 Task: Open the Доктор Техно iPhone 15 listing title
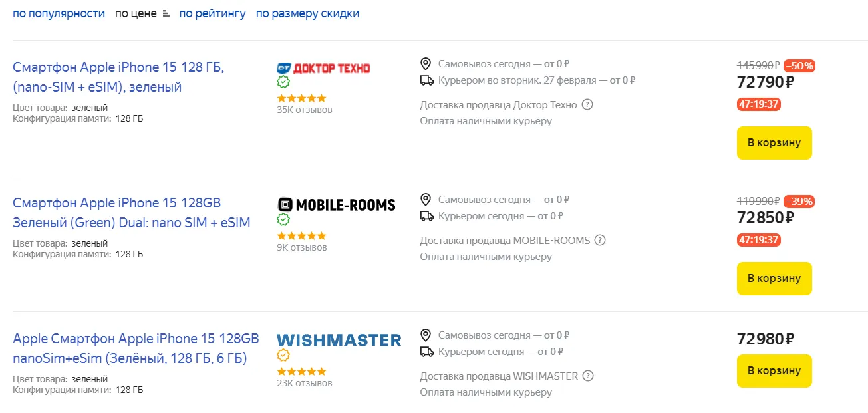click(x=118, y=77)
